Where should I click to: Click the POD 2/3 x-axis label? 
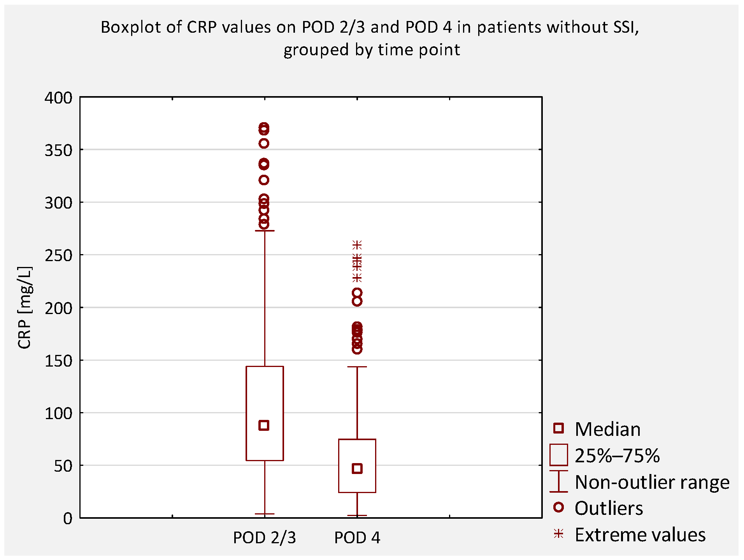click(x=264, y=537)
